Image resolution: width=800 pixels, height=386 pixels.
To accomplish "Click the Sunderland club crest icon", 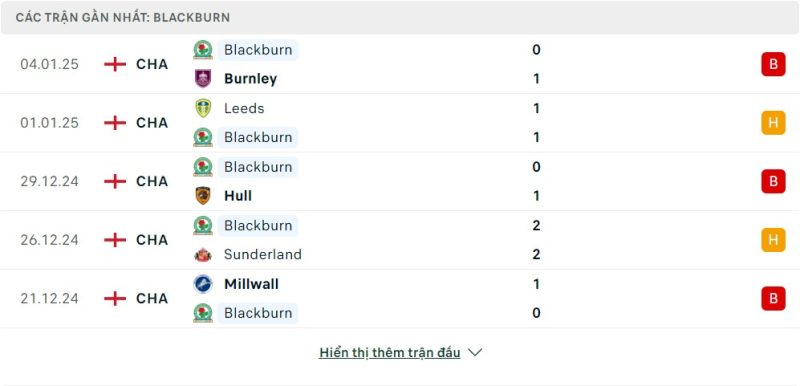I will (203, 254).
